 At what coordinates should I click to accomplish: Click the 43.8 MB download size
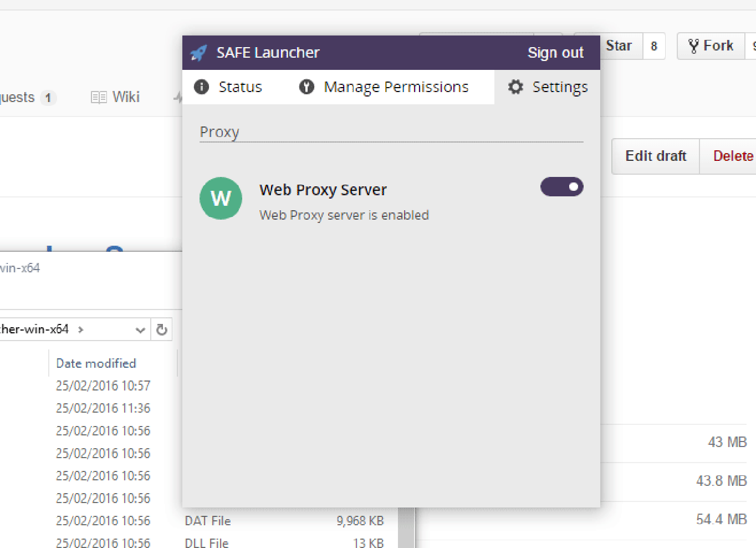[722, 481]
